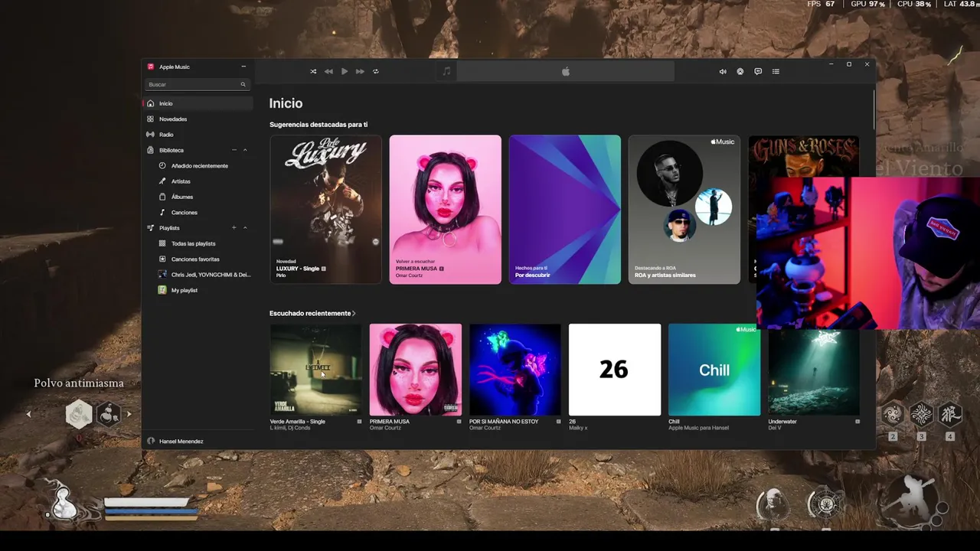
Task: Click the Maiky x artist text
Action: pos(578,428)
